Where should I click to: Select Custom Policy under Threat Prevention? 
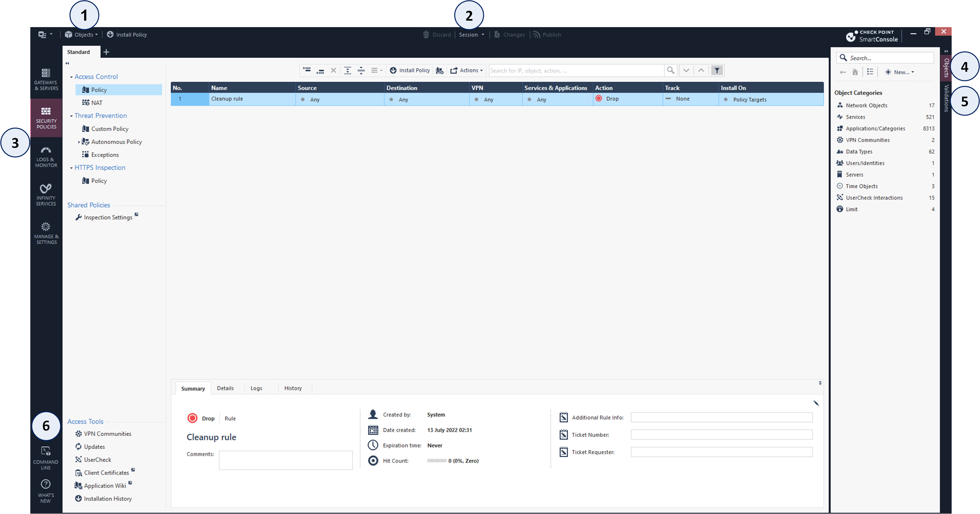pyautogui.click(x=105, y=129)
